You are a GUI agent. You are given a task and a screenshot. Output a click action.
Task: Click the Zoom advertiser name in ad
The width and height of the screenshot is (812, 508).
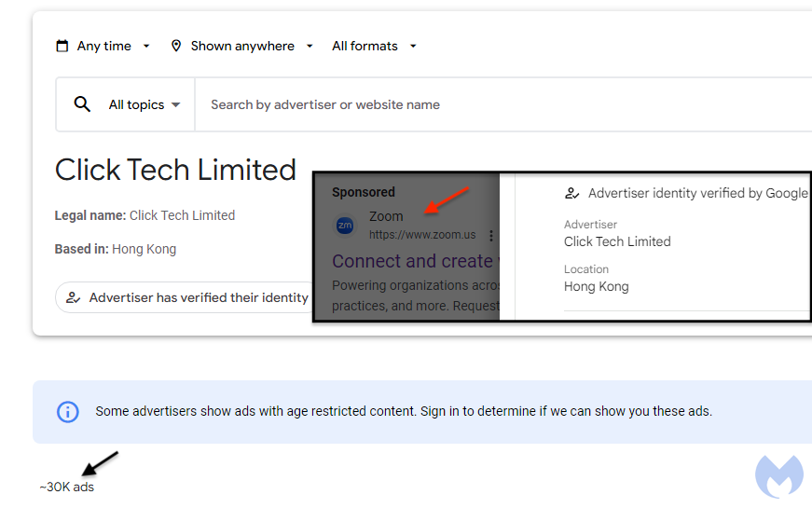[x=386, y=216]
